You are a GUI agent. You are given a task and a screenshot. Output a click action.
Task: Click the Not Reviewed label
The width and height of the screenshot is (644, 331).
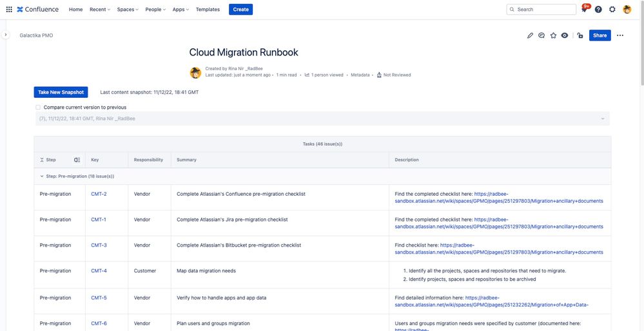tap(396, 75)
